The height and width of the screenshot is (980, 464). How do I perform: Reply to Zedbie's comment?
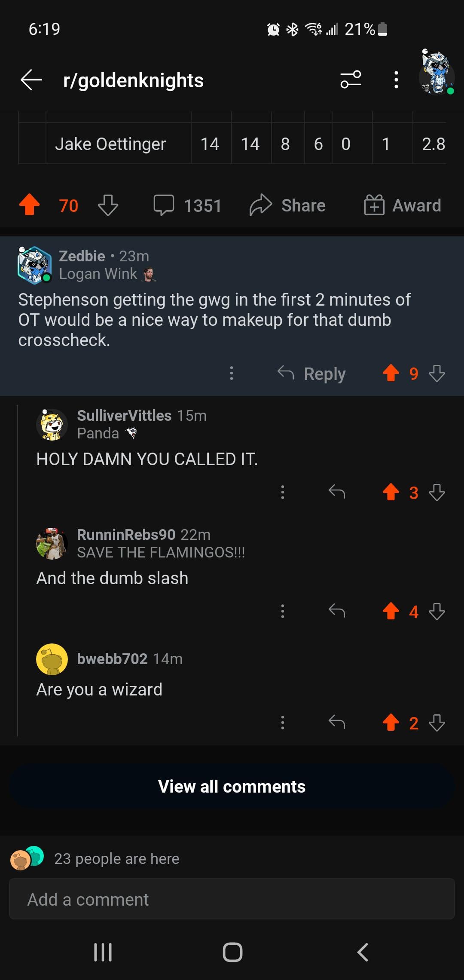tap(311, 374)
